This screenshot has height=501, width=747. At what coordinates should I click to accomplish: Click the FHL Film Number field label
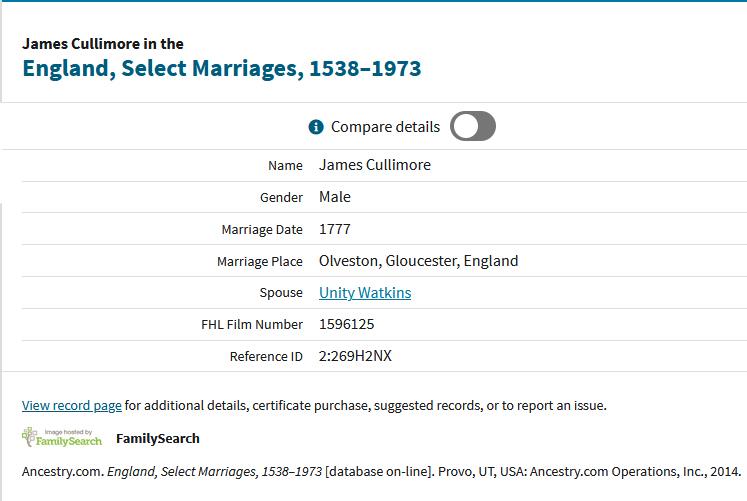coord(252,325)
